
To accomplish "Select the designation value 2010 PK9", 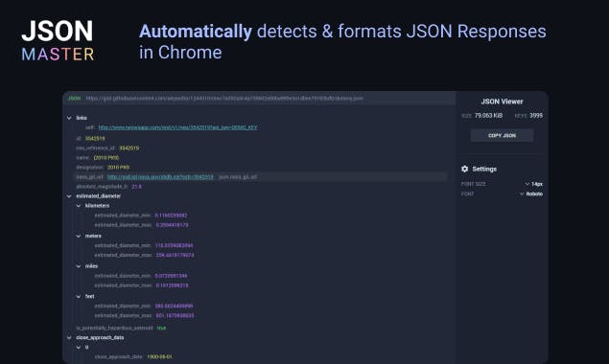I will click(119, 168).
